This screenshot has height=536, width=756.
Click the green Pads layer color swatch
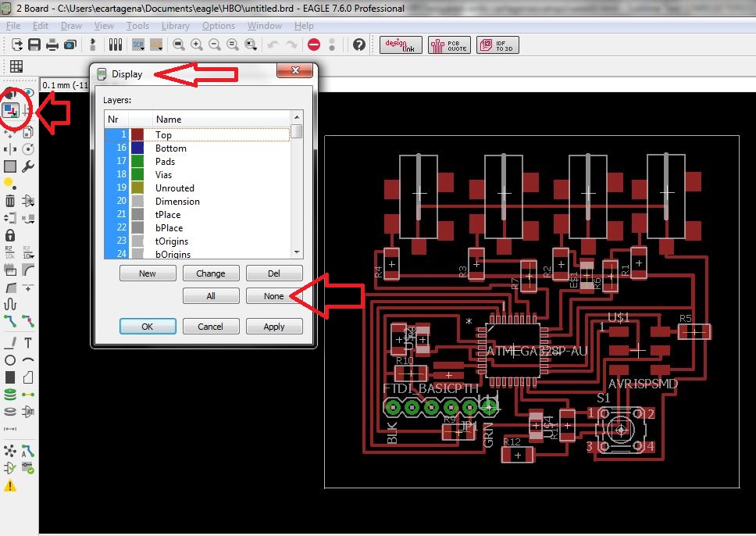[137, 161]
